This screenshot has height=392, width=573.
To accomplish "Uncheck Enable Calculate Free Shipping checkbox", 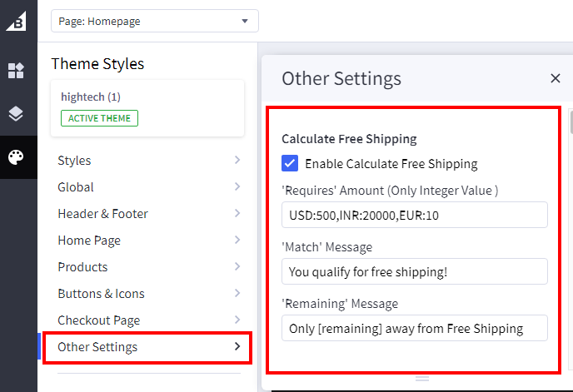I will click(x=290, y=163).
